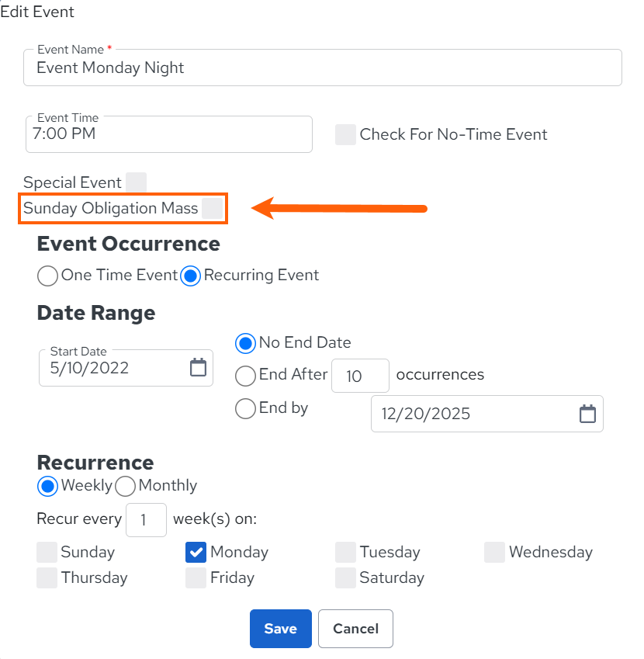The image size is (644, 659).
Task: Tick the Saturday weekday checkbox
Action: [345, 577]
